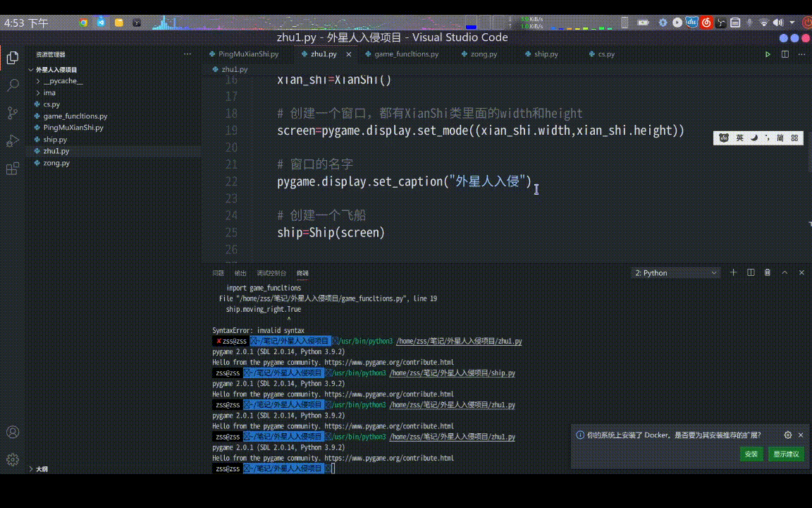Split the editor to the right
812x508 pixels.
click(785, 54)
